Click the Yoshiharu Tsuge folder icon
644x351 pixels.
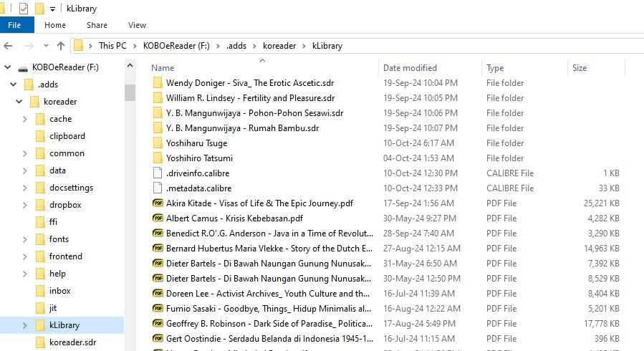(x=158, y=143)
